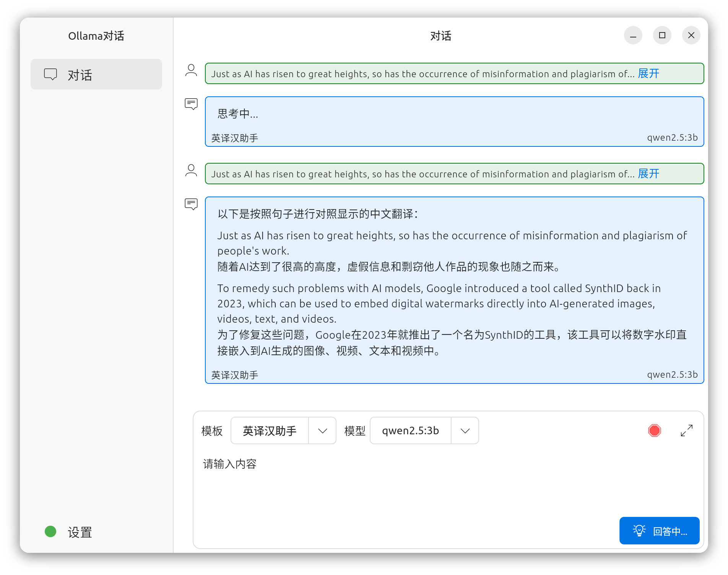The image size is (728, 575).
Task: Open the 模型 dropdown arrow
Action: (465, 431)
